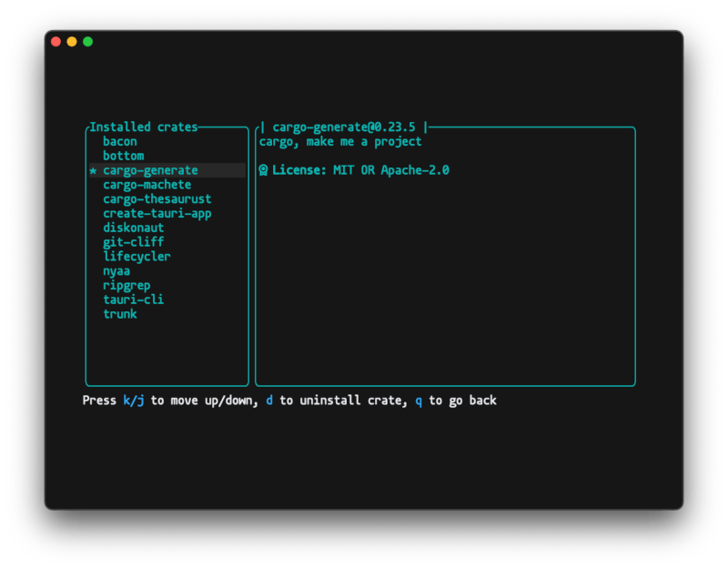The image size is (728, 569).
Task: Click the asterisk marker beside cargo-generate
Action: point(93,171)
